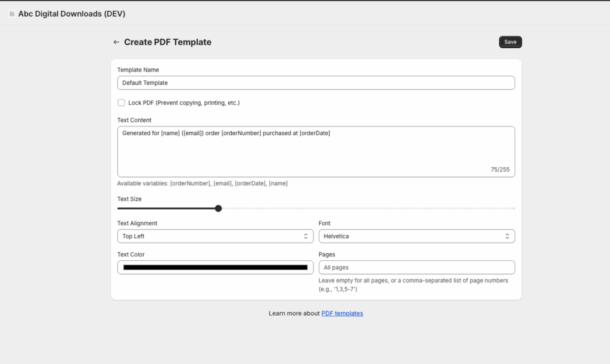Open the PDF templates help link
Image resolution: width=610 pixels, height=364 pixels.
click(x=342, y=313)
